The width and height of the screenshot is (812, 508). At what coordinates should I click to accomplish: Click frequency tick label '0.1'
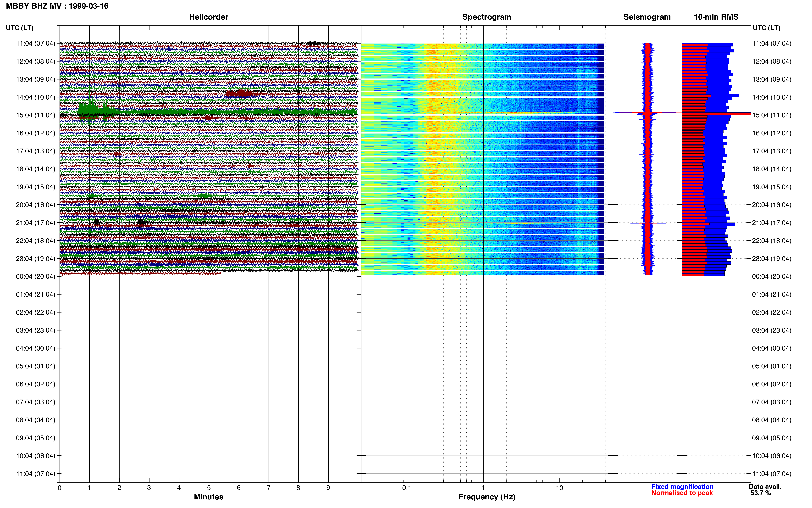pyautogui.click(x=407, y=488)
